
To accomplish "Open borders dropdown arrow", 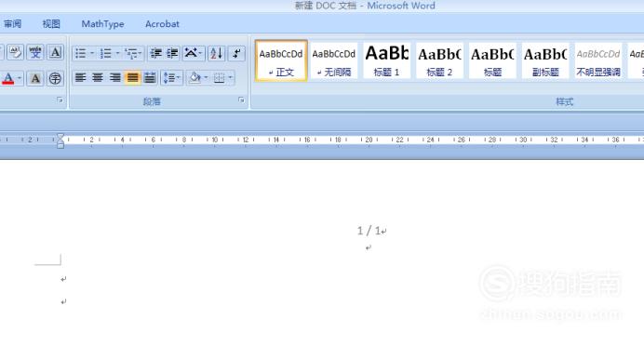I will click(231, 77).
